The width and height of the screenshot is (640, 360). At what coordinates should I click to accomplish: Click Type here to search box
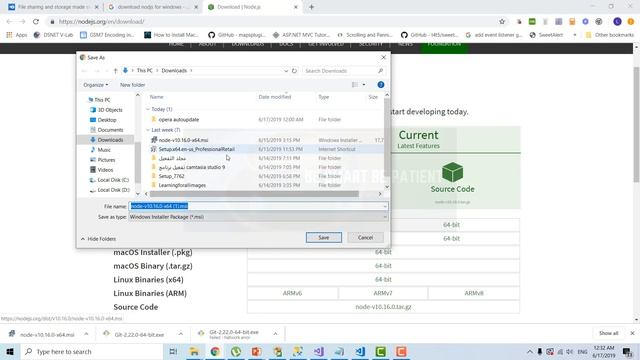coord(91,351)
